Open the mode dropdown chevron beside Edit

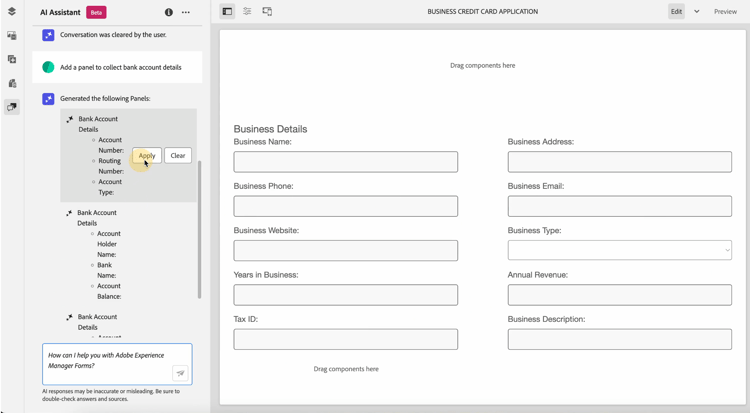click(x=696, y=11)
